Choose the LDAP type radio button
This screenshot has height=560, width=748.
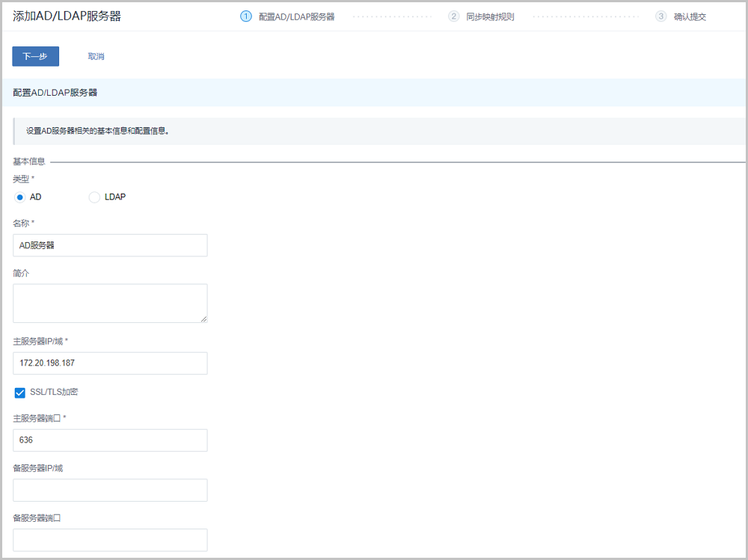coord(94,197)
